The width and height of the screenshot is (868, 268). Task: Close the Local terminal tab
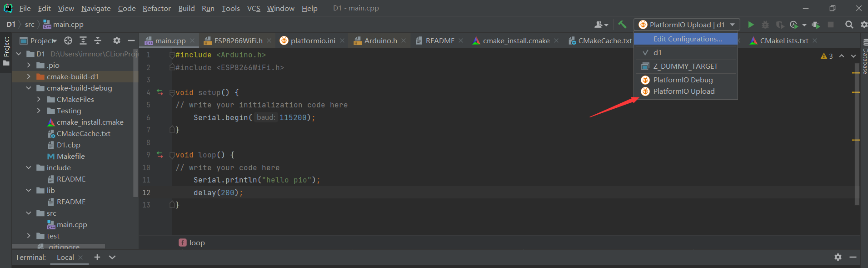point(80,257)
